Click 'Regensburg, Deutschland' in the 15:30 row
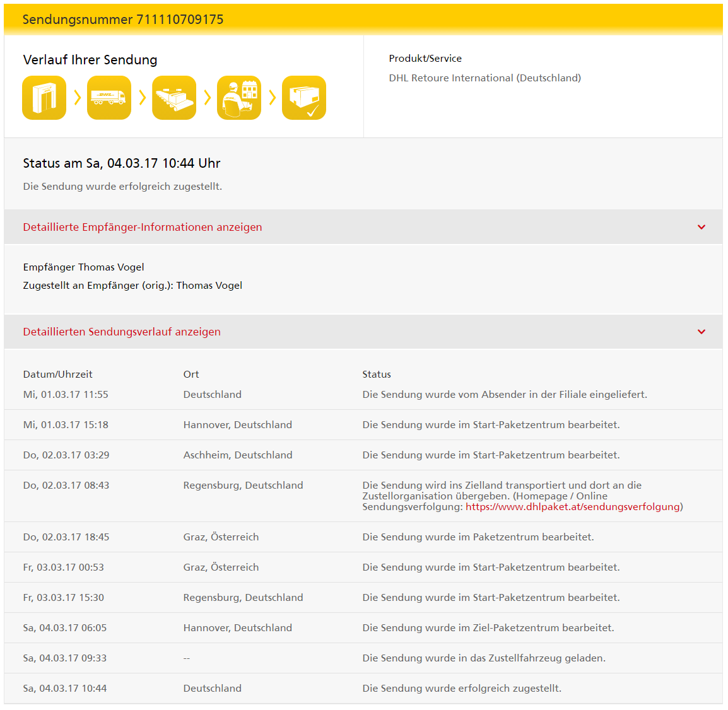 tap(244, 597)
